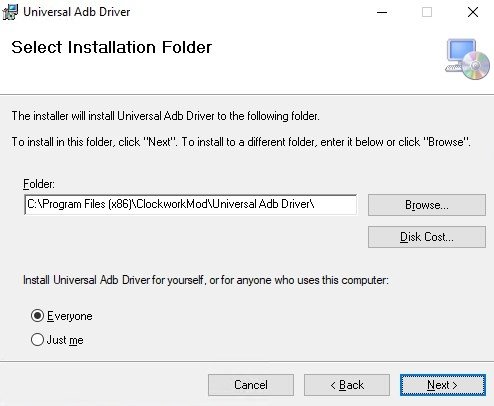This screenshot has height=406, width=494.
Task: Select the Just me radio button
Action: [37, 340]
